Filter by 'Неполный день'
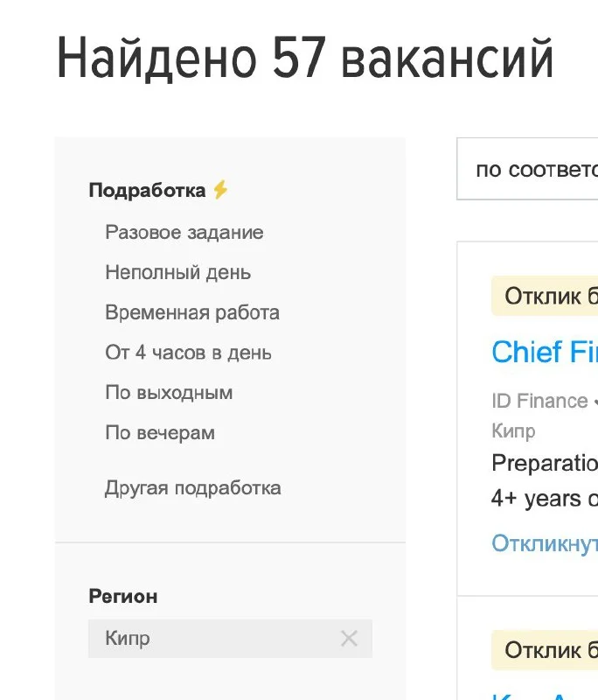 coord(178,273)
